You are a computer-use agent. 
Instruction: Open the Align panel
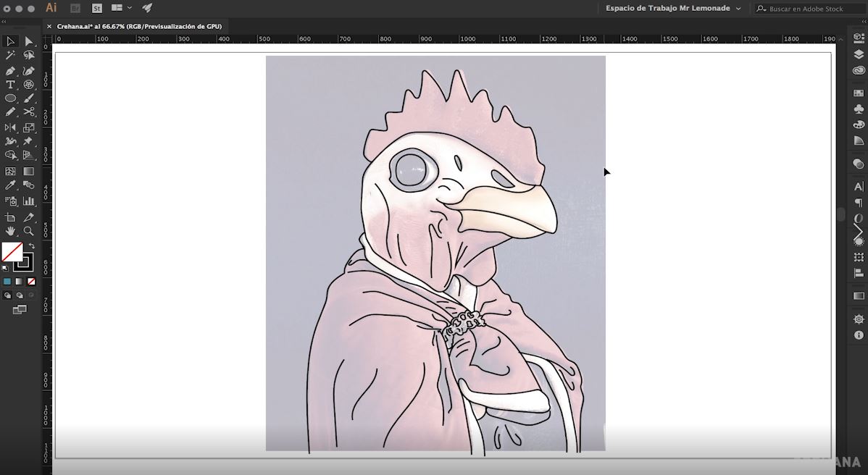click(x=859, y=273)
